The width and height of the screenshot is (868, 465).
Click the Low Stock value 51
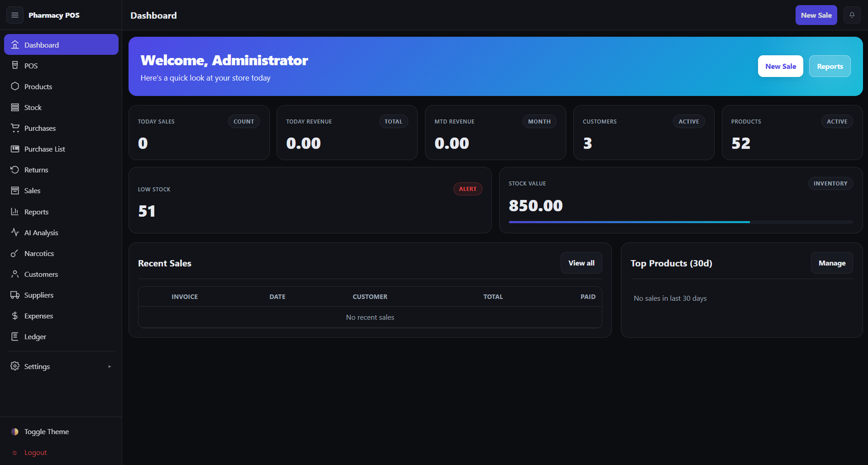click(147, 211)
